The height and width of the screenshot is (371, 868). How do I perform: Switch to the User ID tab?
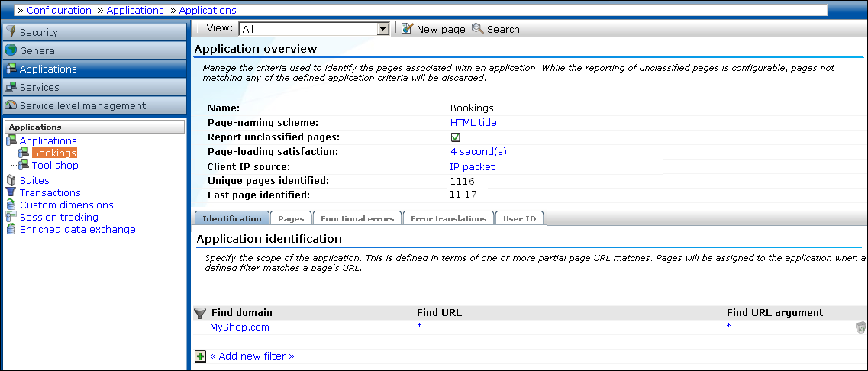coord(519,219)
